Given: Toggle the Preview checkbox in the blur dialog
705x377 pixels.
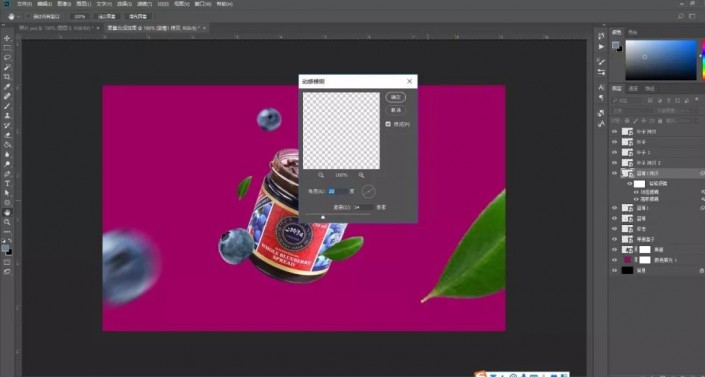Looking at the screenshot, I should click(388, 124).
